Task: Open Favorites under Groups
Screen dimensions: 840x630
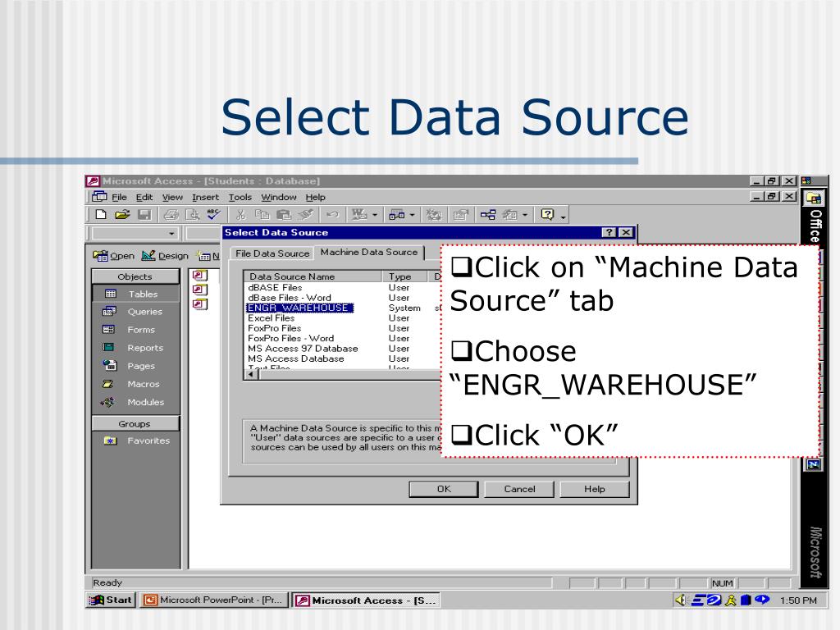Action: tap(135, 441)
